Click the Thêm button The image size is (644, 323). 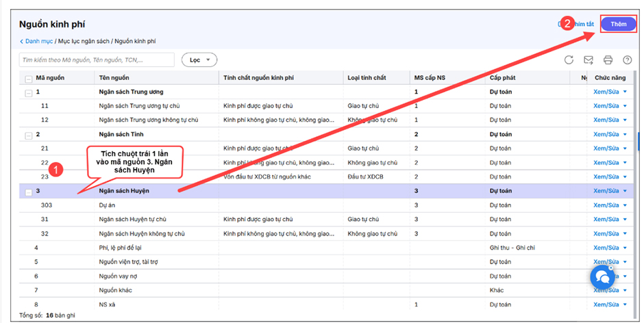point(619,24)
